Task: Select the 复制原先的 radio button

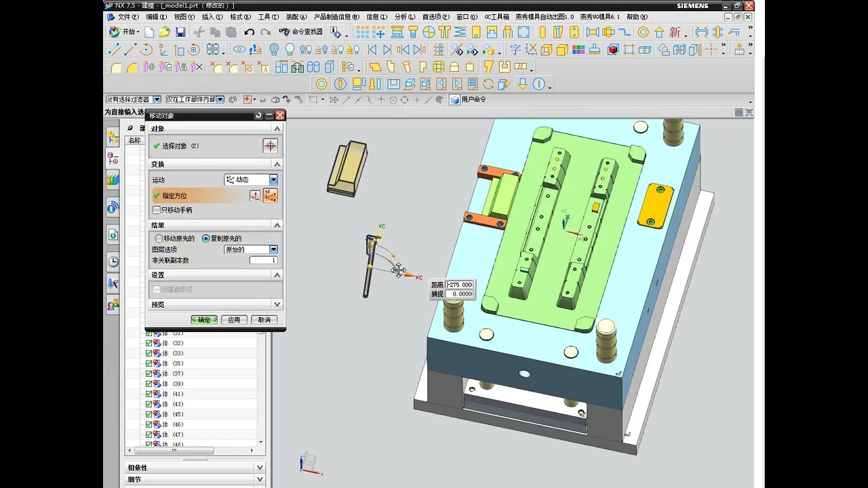Action: [206, 239]
